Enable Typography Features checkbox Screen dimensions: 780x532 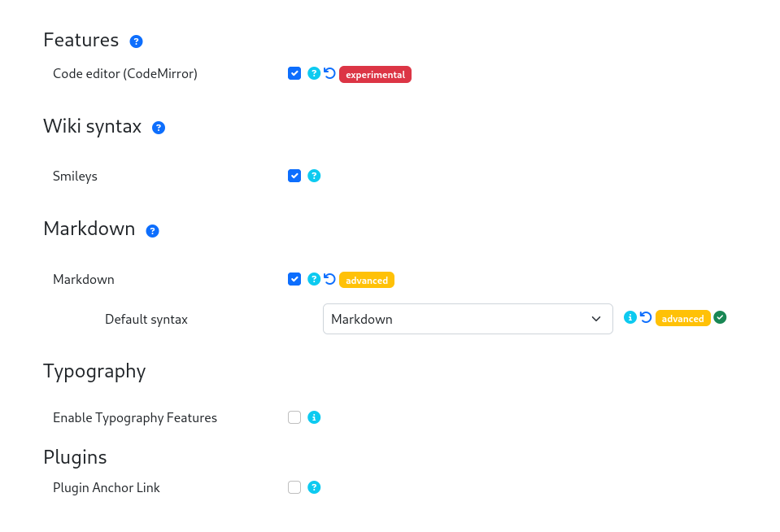point(294,417)
